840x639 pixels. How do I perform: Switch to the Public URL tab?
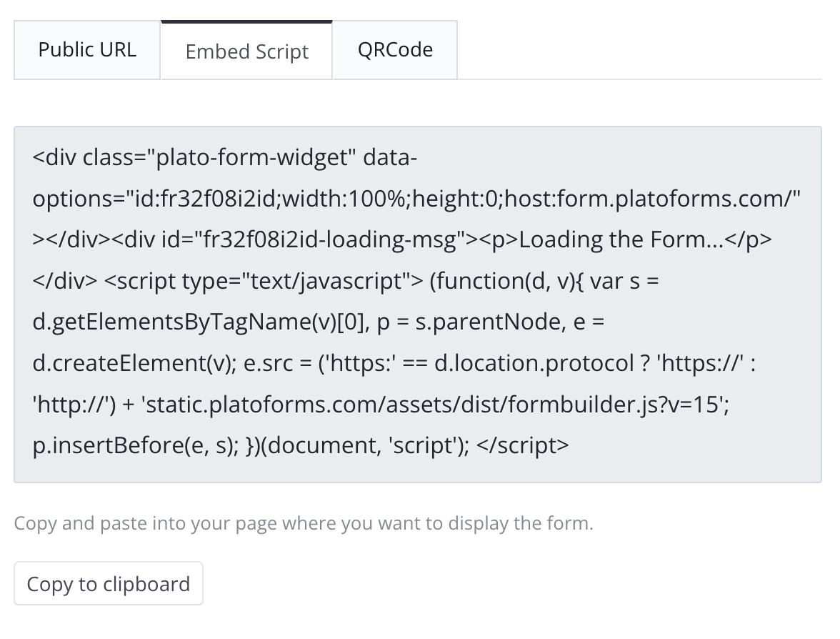pos(87,50)
